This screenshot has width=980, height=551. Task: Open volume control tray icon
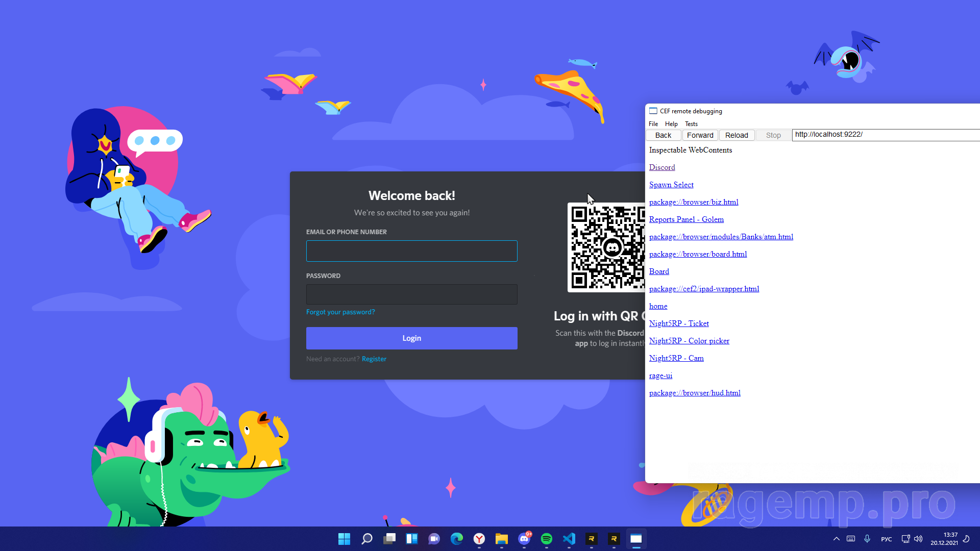coord(918,539)
